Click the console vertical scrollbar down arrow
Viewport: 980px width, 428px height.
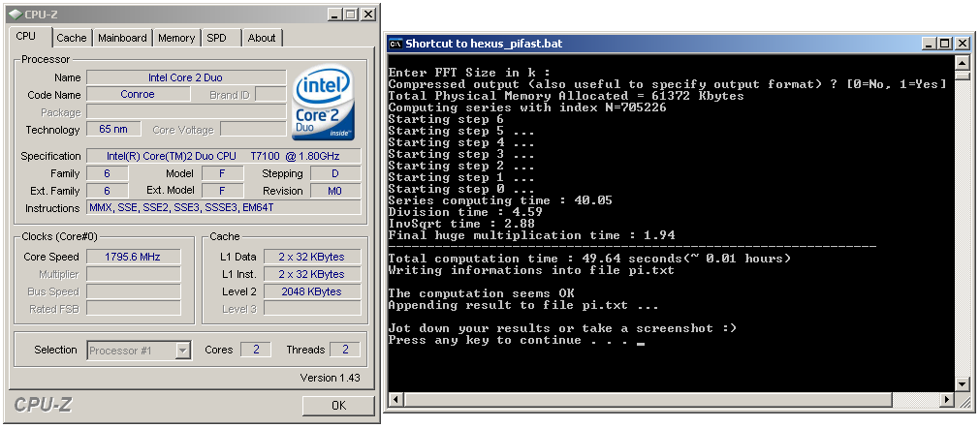tap(962, 384)
